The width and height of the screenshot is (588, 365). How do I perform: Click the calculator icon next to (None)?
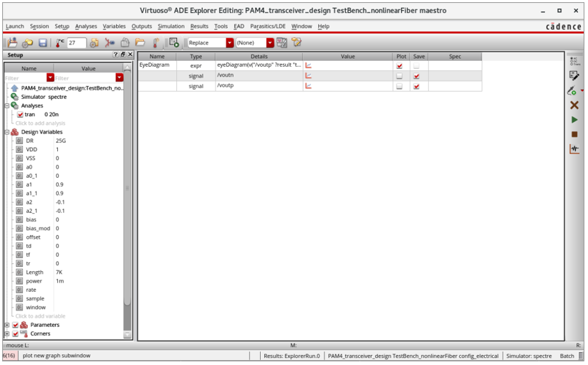tap(281, 43)
